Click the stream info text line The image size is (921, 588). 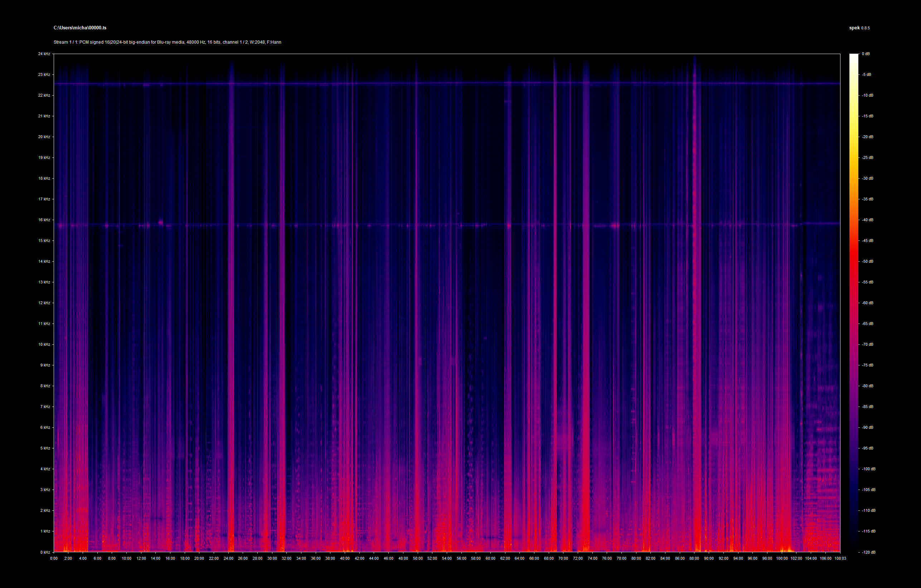pos(167,42)
